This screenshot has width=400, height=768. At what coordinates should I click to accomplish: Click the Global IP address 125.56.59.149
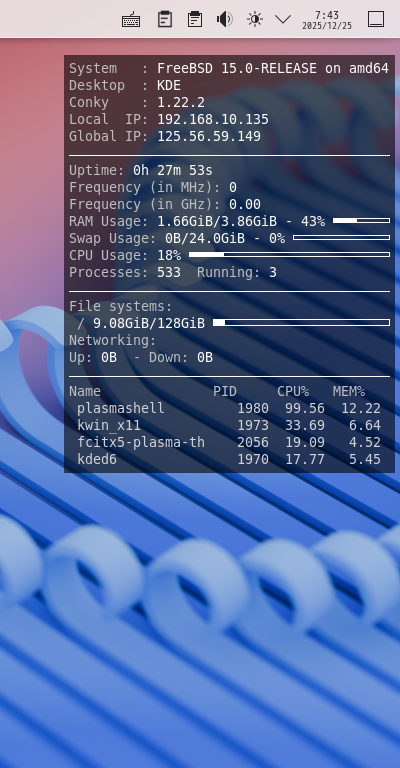click(x=209, y=136)
